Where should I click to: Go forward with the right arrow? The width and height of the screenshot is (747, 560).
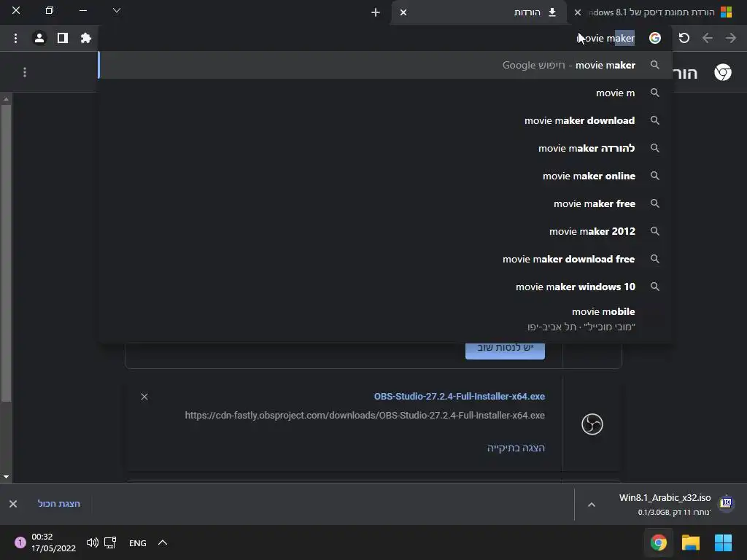click(731, 38)
